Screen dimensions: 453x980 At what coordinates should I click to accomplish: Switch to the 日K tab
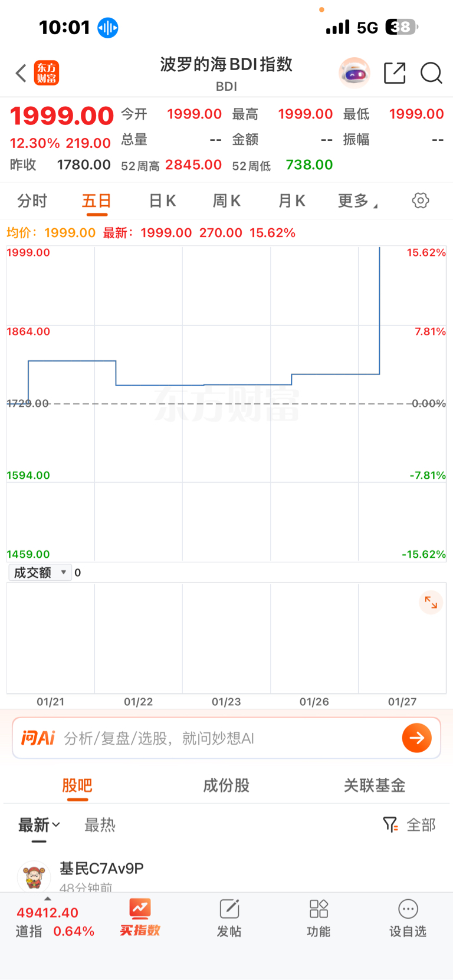click(x=162, y=201)
